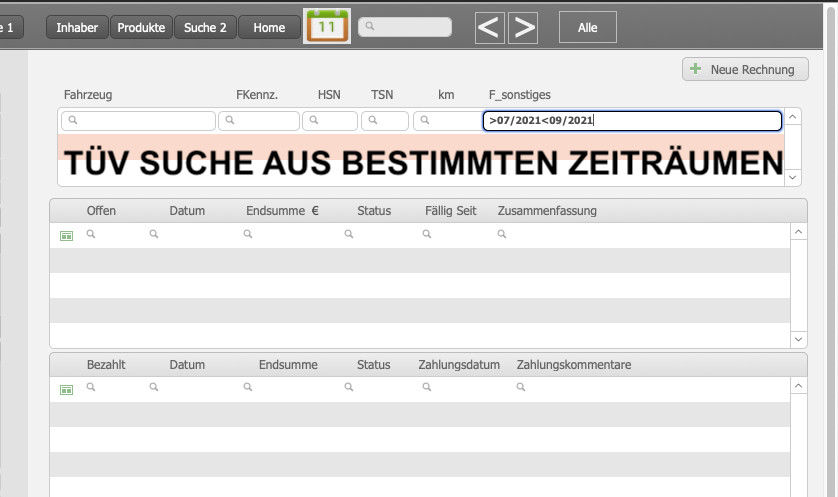Focus the km search field

[x=447, y=121]
